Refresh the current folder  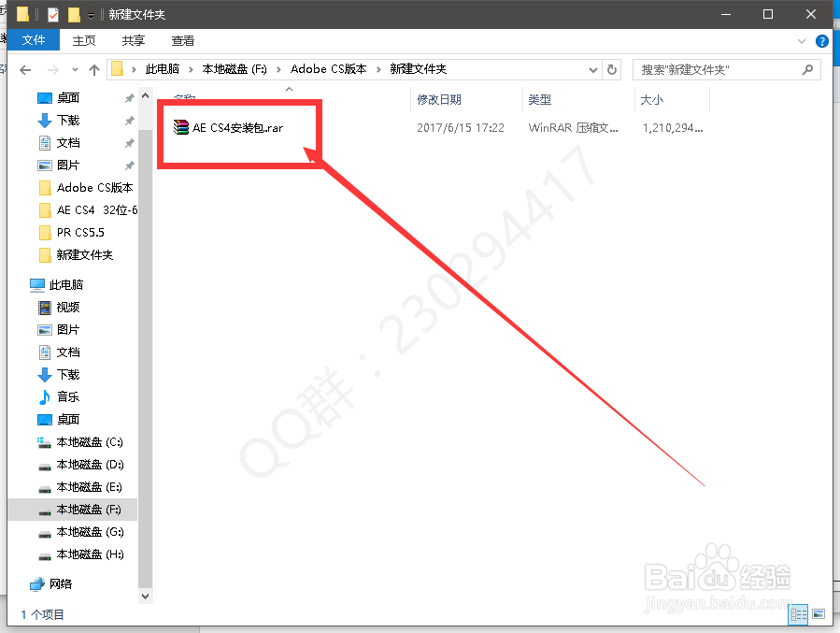pyautogui.click(x=612, y=70)
